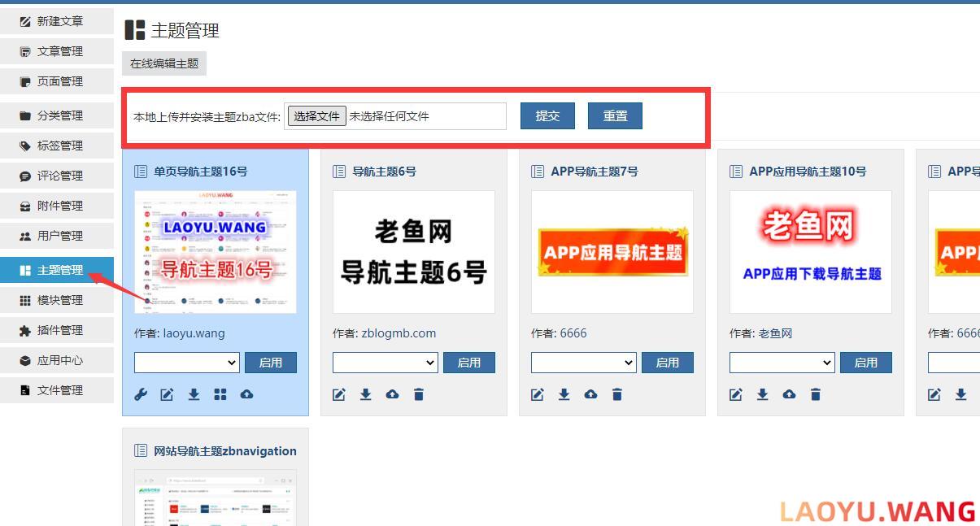
Task: Click the delete trash icon under 导航主题6号
Action: point(419,394)
